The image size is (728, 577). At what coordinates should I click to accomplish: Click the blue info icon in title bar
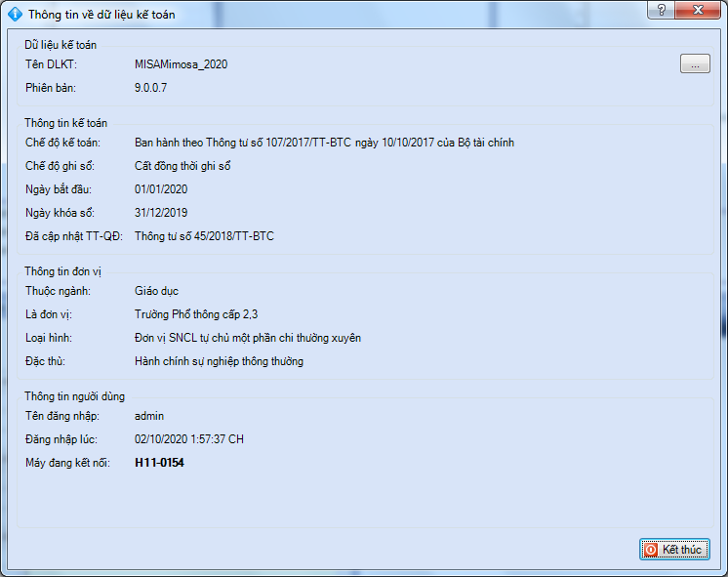tap(15, 14)
